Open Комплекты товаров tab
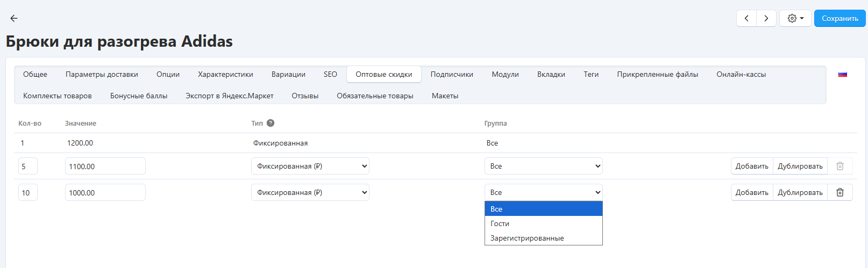Screen dimensions: 868x268 [x=58, y=96]
